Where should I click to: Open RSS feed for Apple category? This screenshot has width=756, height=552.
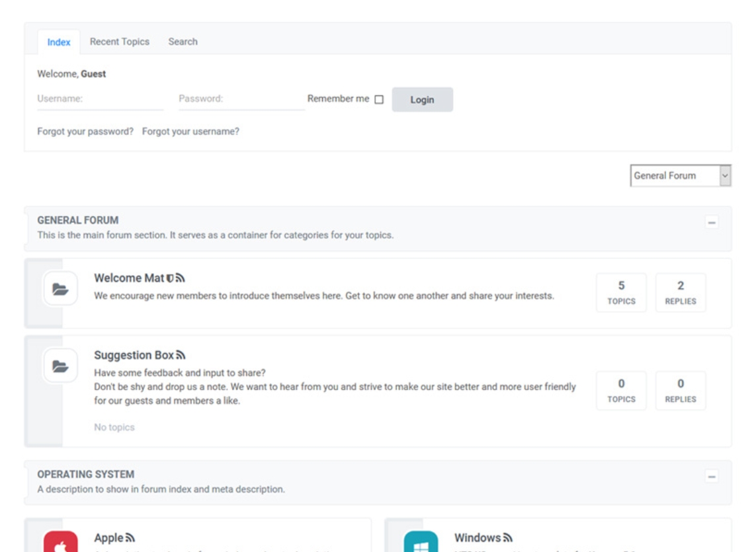130,537
